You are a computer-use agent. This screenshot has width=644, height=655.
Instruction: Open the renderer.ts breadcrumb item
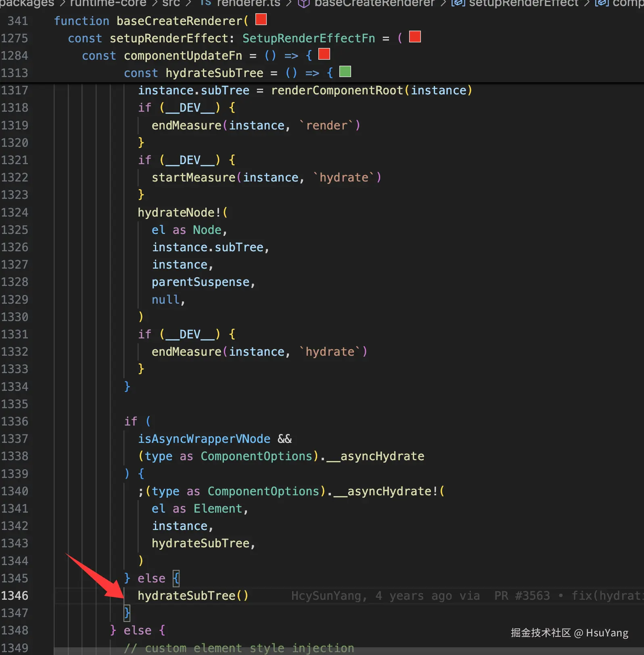(248, 3)
